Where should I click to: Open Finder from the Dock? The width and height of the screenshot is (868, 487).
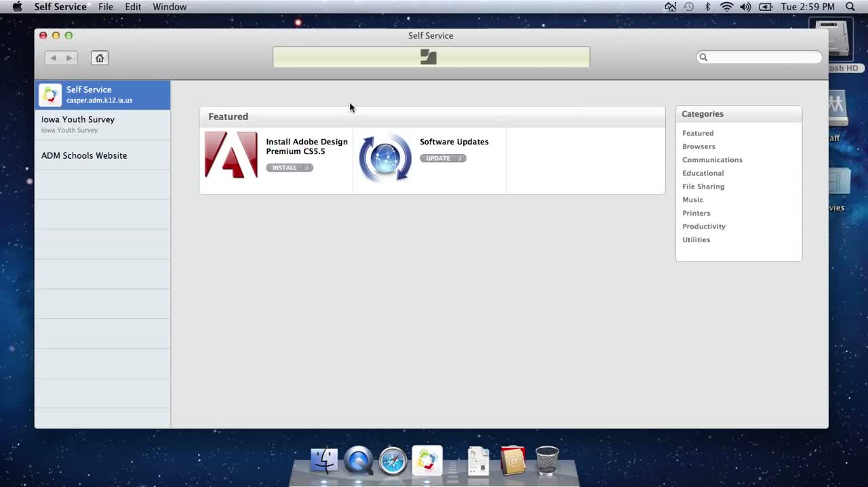point(323,461)
